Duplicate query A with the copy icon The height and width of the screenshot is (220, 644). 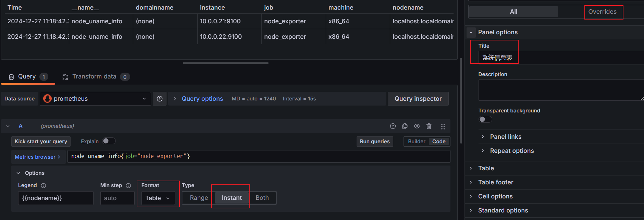coord(405,126)
